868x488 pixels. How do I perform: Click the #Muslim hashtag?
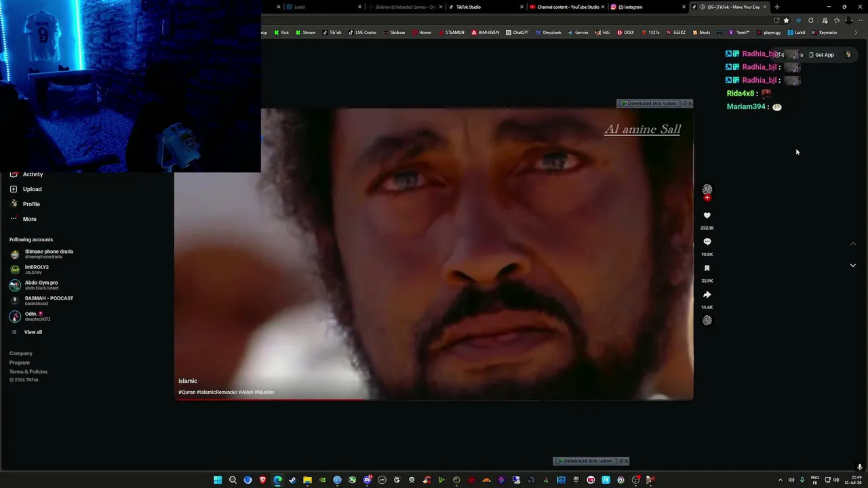[x=264, y=392]
